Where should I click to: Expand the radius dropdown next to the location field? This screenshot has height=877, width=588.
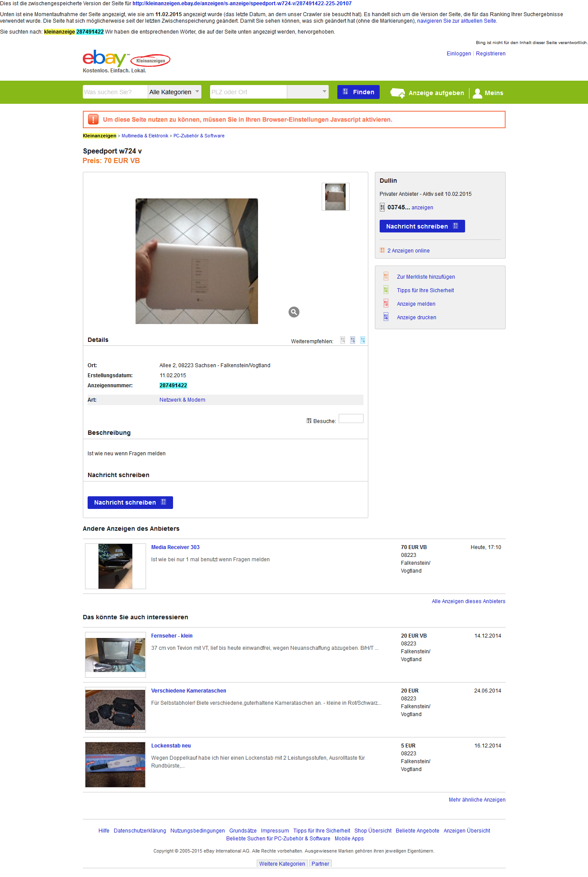(x=307, y=92)
